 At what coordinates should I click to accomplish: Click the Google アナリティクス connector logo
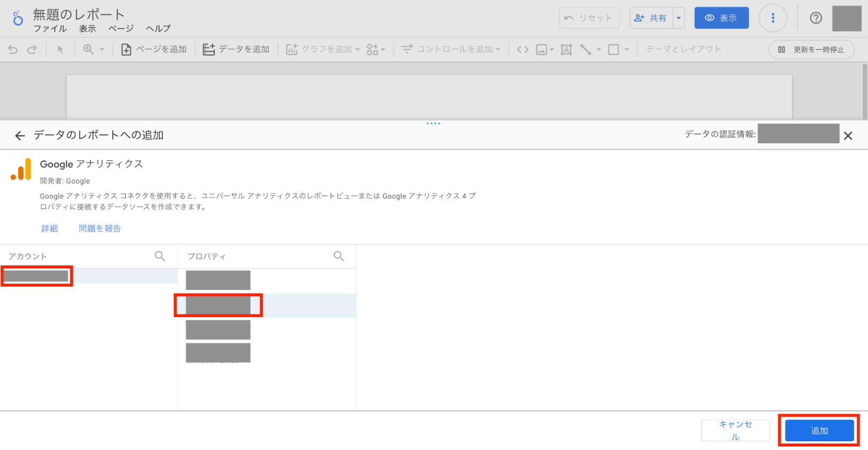[21, 169]
